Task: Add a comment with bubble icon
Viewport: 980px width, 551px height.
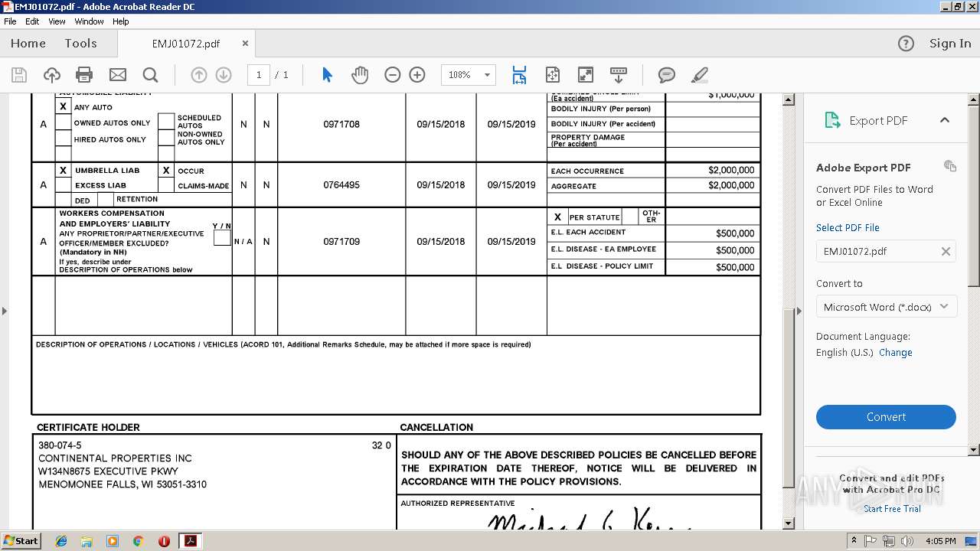Action: pos(667,75)
